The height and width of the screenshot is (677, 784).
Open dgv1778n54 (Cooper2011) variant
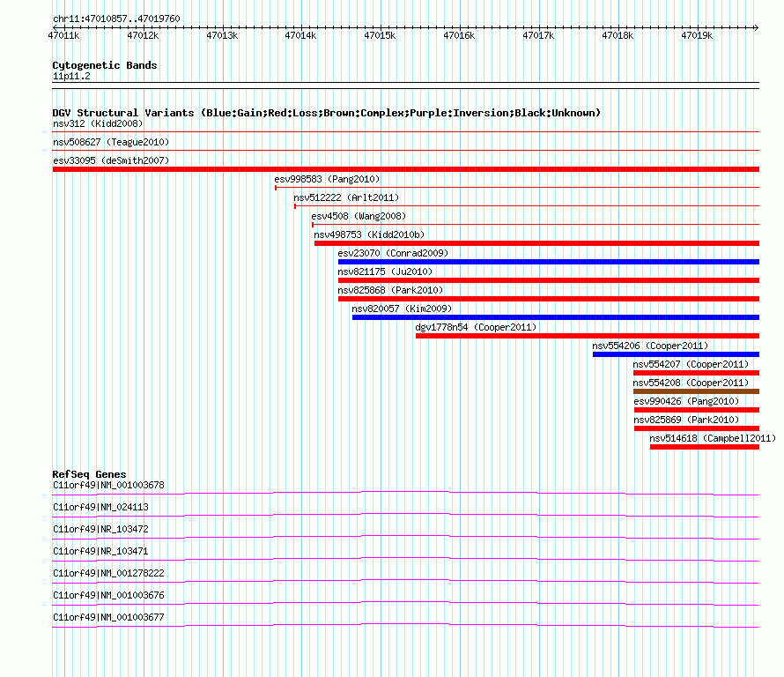476,327
